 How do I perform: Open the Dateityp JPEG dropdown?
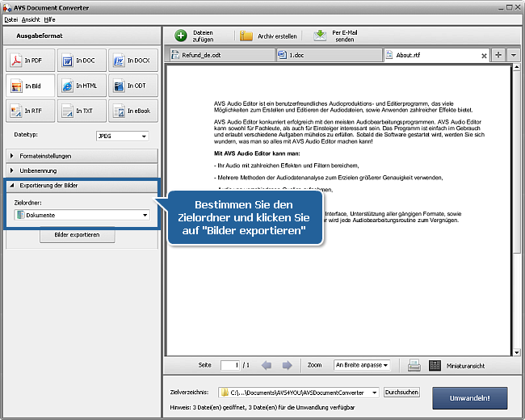pyautogui.click(x=122, y=136)
